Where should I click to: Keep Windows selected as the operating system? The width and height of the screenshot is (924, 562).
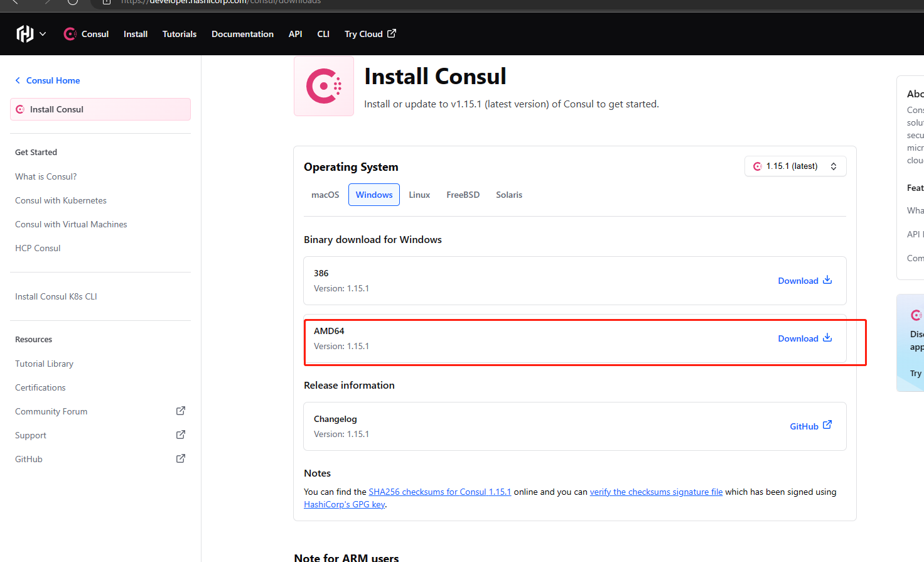373,195
